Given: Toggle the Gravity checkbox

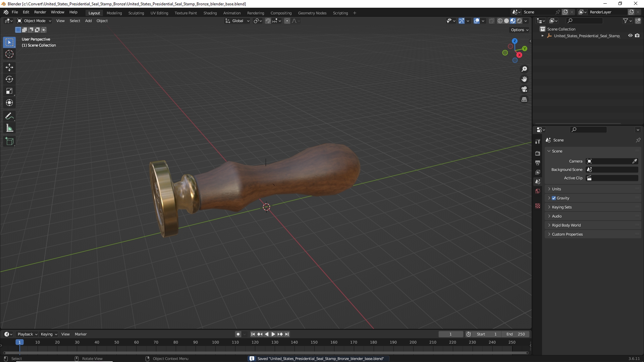Looking at the screenshot, I should (x=554, y=198).
